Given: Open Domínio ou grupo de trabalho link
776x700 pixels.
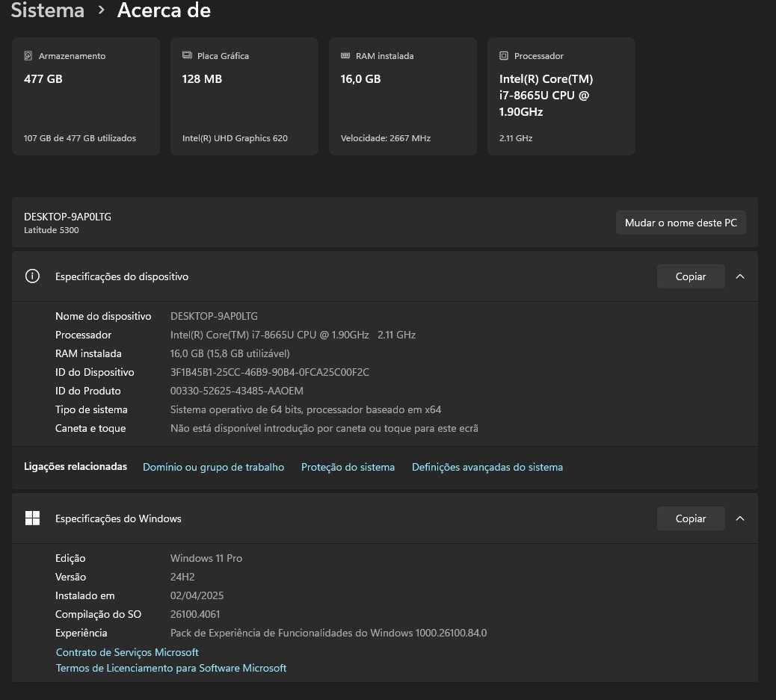Looking at the screenshot, I should (213, 467).
